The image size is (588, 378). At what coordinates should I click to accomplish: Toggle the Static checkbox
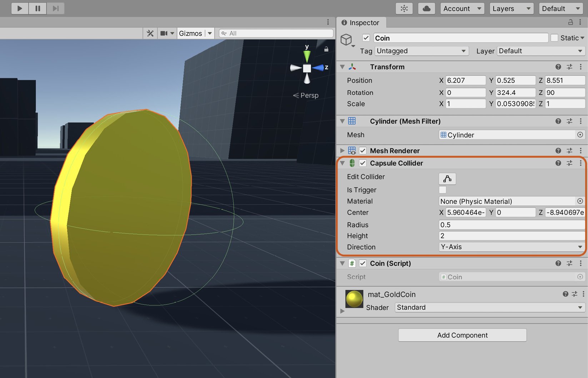[554, 38]
